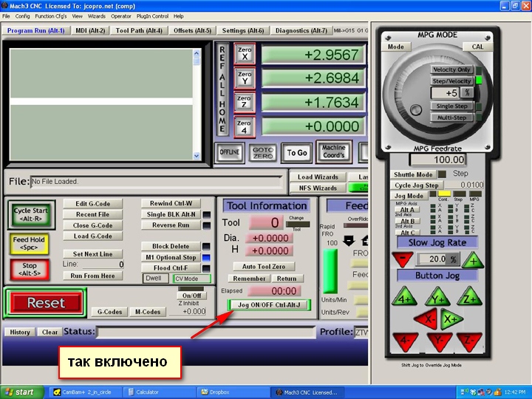532x399 pixels.
Task: Open the PlugIn Control menu
Action: point(152,16)
